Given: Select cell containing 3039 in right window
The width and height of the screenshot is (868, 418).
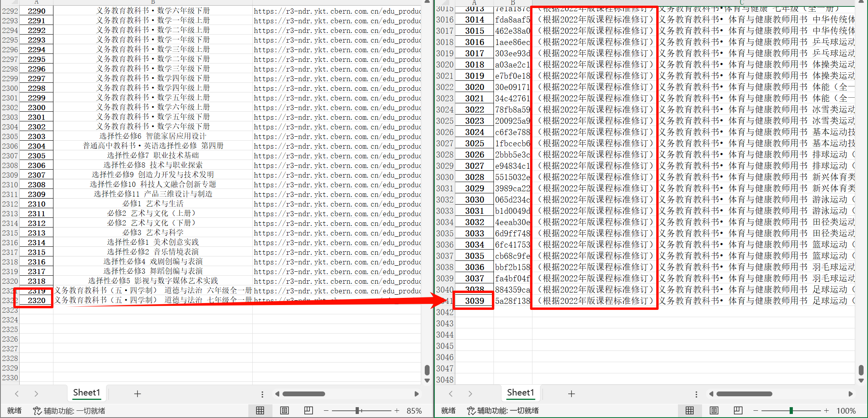Looking at the screenshot, I should (475, 301).
